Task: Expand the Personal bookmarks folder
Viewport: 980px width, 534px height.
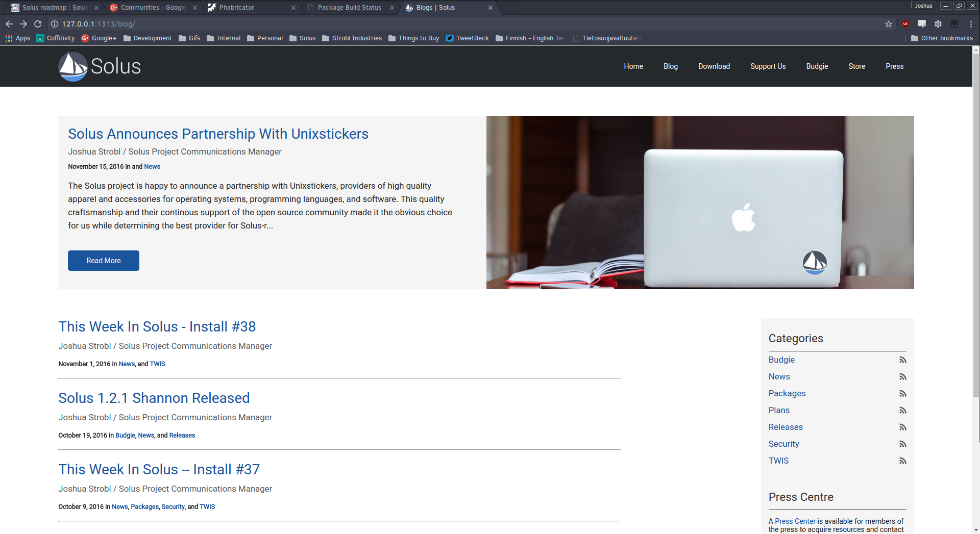Action: click(x=265, y=38)
